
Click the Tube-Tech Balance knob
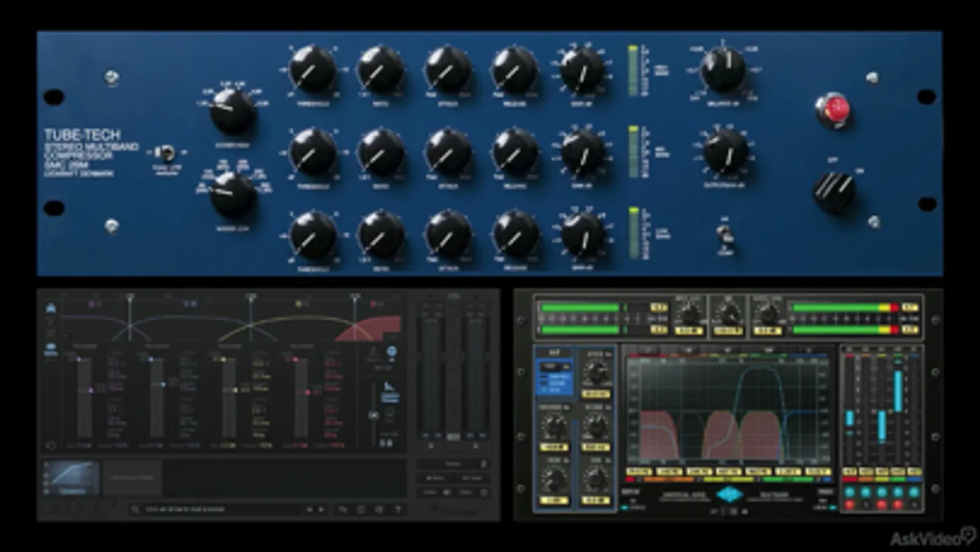(723, 69)
